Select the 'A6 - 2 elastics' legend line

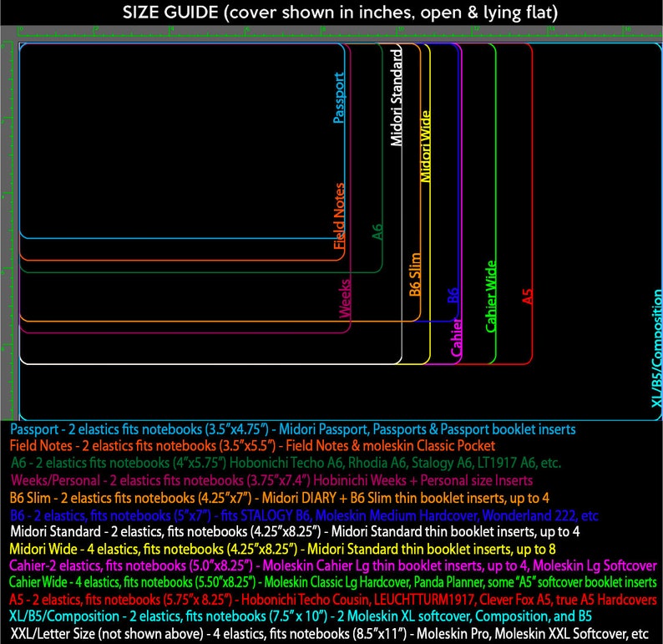(x=286, y=463)
